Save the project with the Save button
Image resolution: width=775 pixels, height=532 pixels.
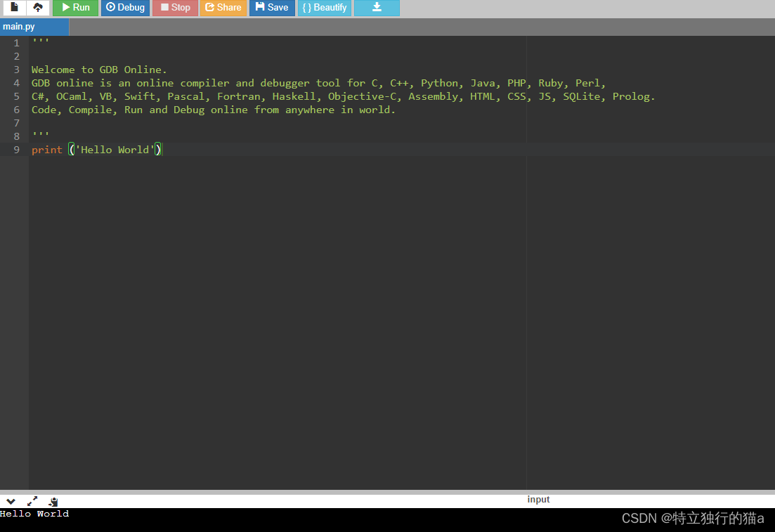click(272, 8)
